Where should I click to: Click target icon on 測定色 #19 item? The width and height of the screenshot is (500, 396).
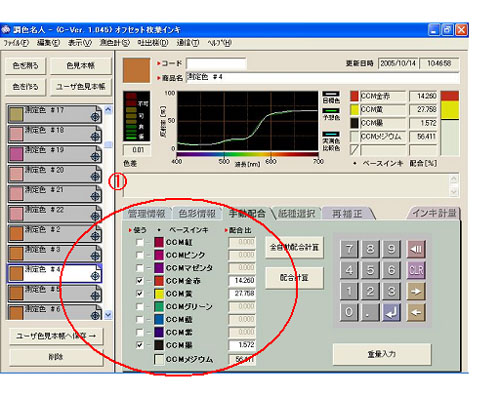pyautogui.click(x=95, y=156)
